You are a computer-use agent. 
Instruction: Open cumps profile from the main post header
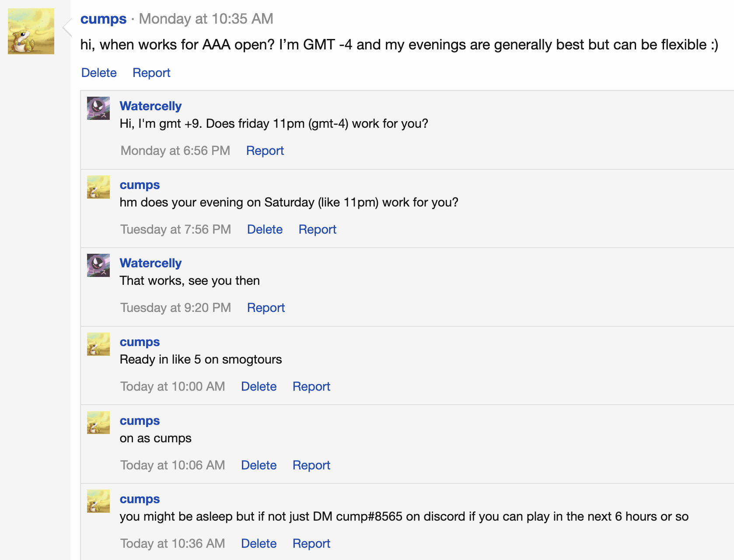(x=103, y=19)
